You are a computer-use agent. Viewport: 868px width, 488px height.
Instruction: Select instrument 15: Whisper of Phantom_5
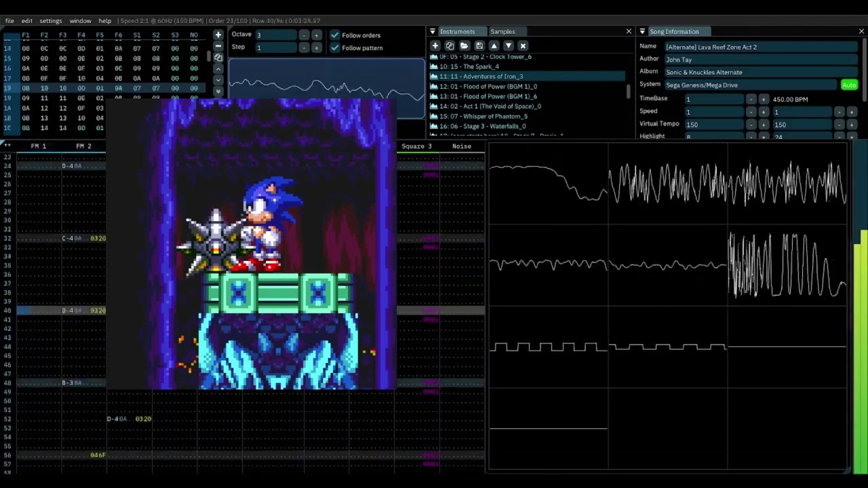pos(526,117)
